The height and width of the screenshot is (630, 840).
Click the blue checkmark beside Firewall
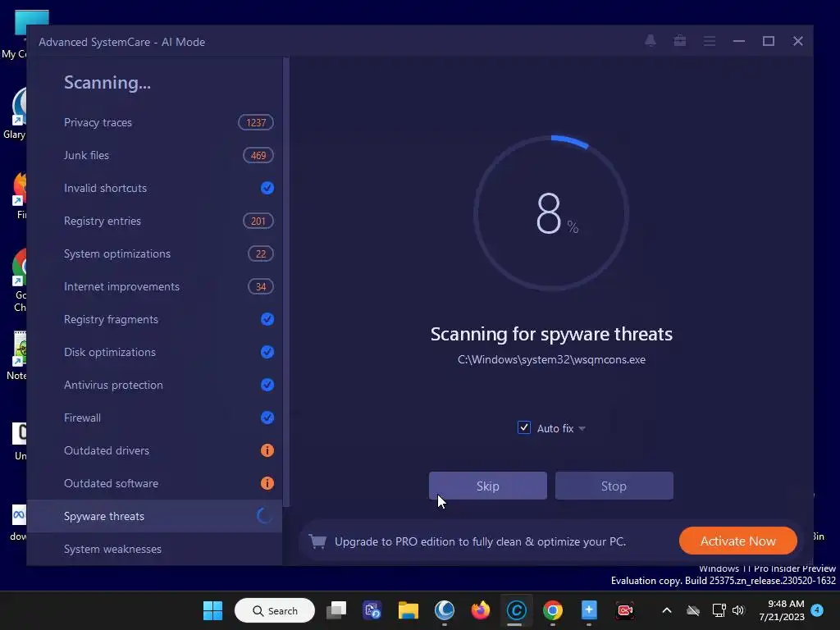click(267, 418)
